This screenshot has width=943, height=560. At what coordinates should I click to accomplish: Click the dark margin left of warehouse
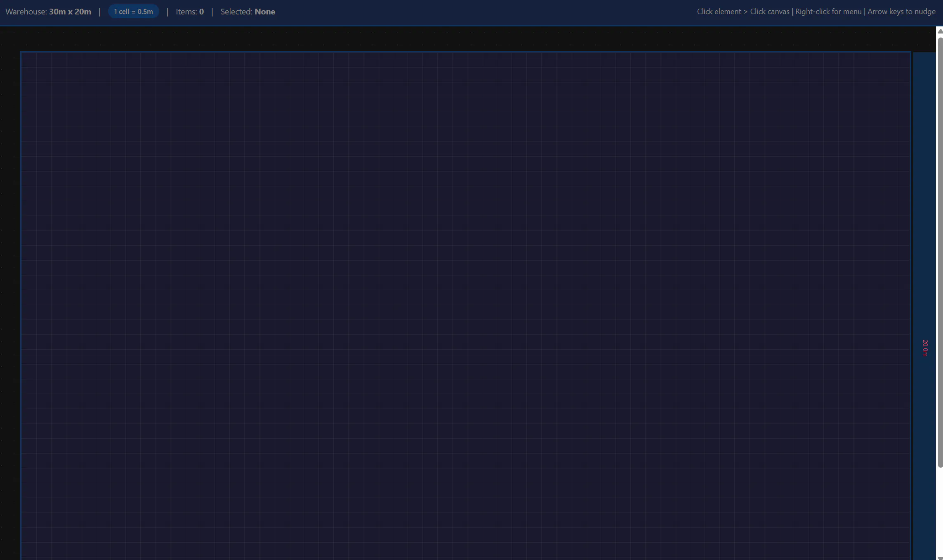[x=10, y=289]
